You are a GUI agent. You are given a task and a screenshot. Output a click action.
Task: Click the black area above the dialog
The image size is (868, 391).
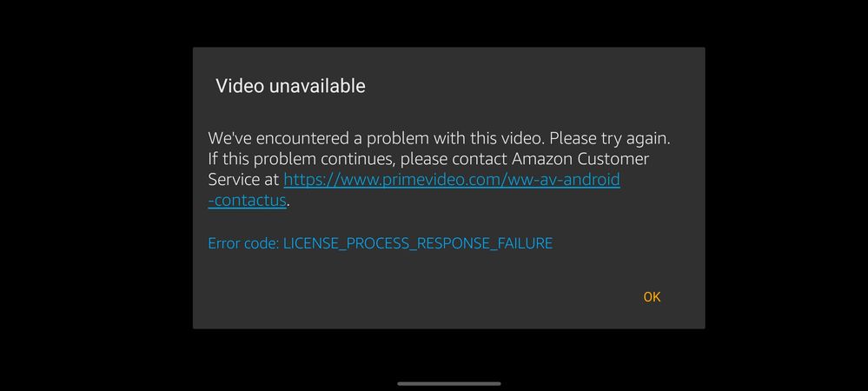pos(449,23)
